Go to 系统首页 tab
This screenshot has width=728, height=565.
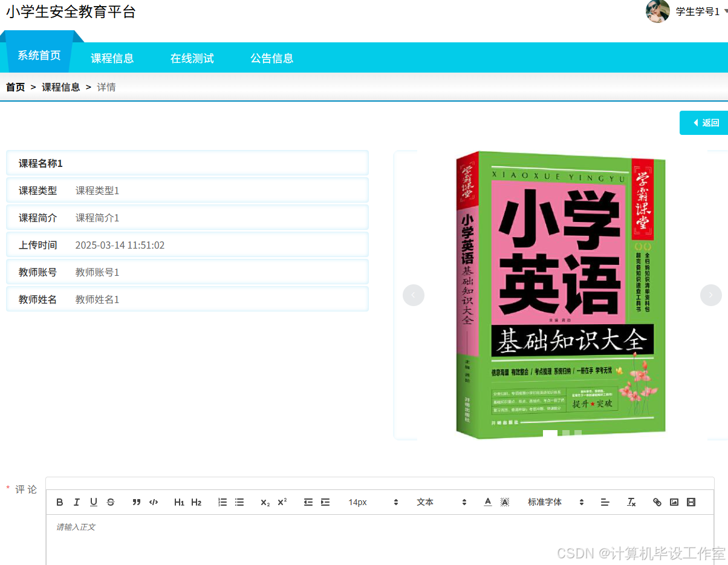click(39, 55)
